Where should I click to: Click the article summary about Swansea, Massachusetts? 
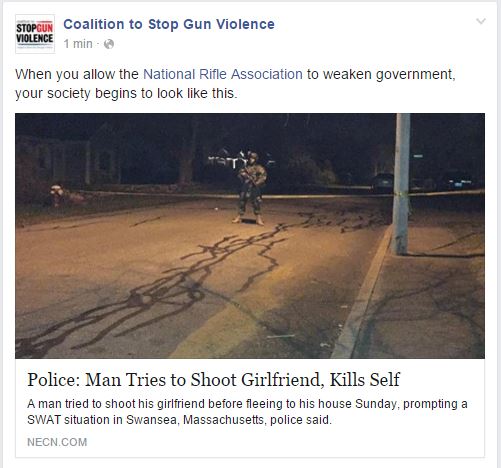tap(247, 412)
